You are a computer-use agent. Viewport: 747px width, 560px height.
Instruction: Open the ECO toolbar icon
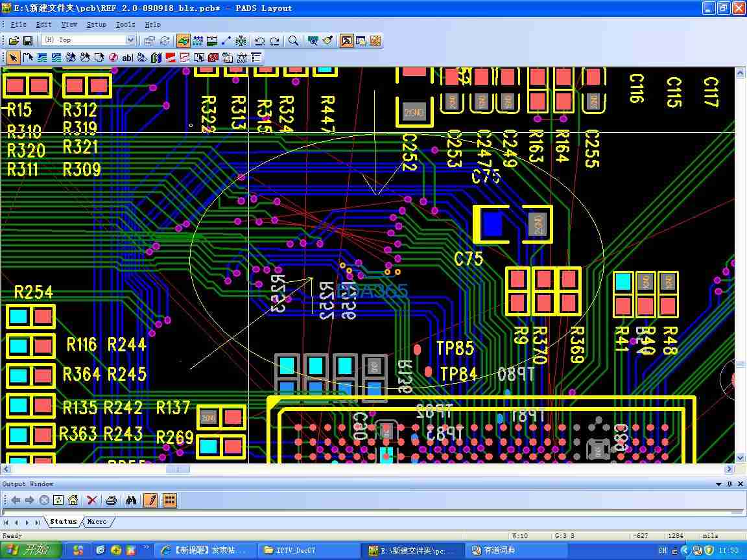pos(226,41)
